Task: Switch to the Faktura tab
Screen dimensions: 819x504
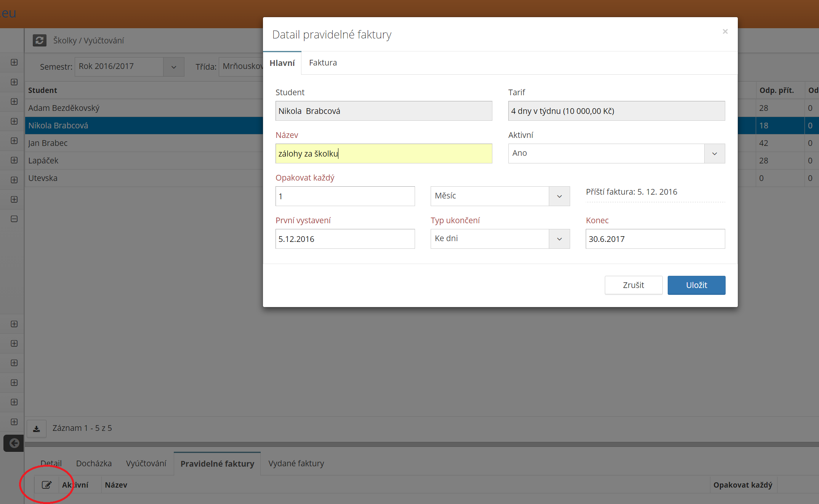Action: 323,63
